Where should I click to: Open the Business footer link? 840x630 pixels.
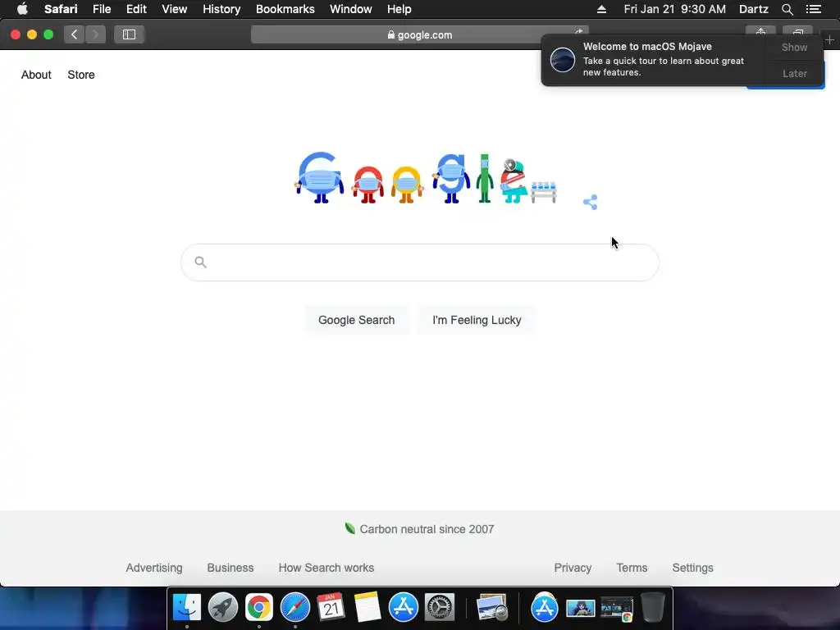tap(231, 568)
